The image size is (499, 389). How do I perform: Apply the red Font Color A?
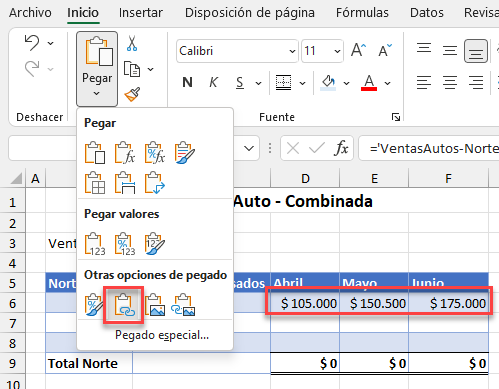pos(369,82)
